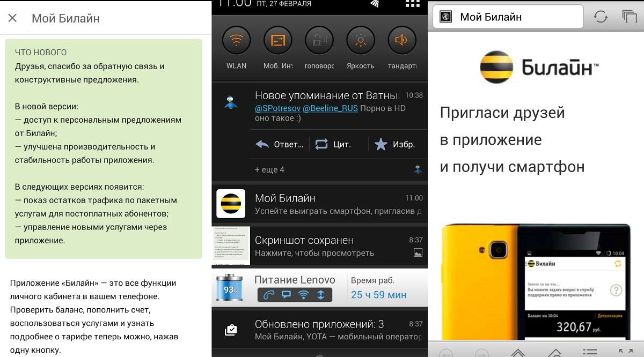Screen dimensions: 644x357
Task: Tap the @SPotresov mention in the tweet
Action: 277,108
